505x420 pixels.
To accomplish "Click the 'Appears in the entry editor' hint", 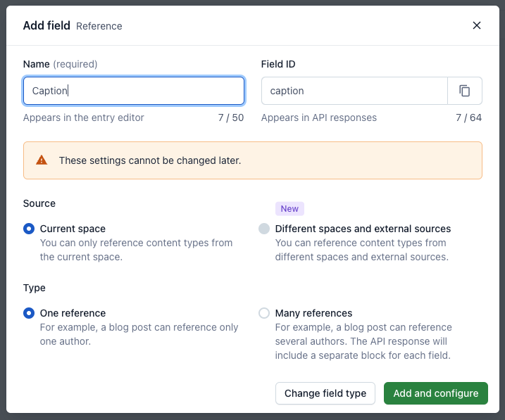I will click(83, 117).
